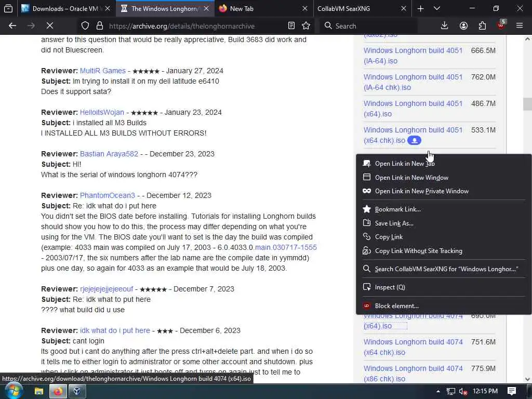Screen dimensions: 532x399
Task: Open Windows Longhorn build 4051 (x64 chk).iso link
Action: (413, 135)
